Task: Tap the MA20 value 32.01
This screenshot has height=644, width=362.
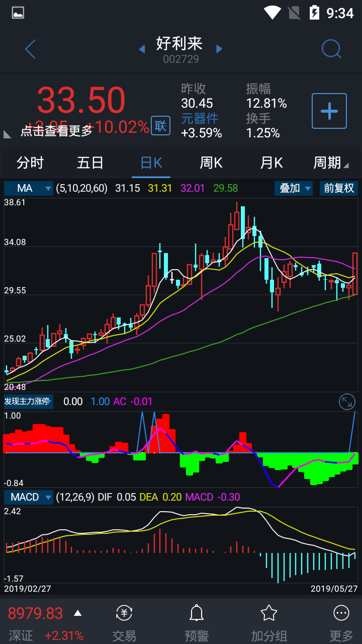Action: [x=193, y=188]
